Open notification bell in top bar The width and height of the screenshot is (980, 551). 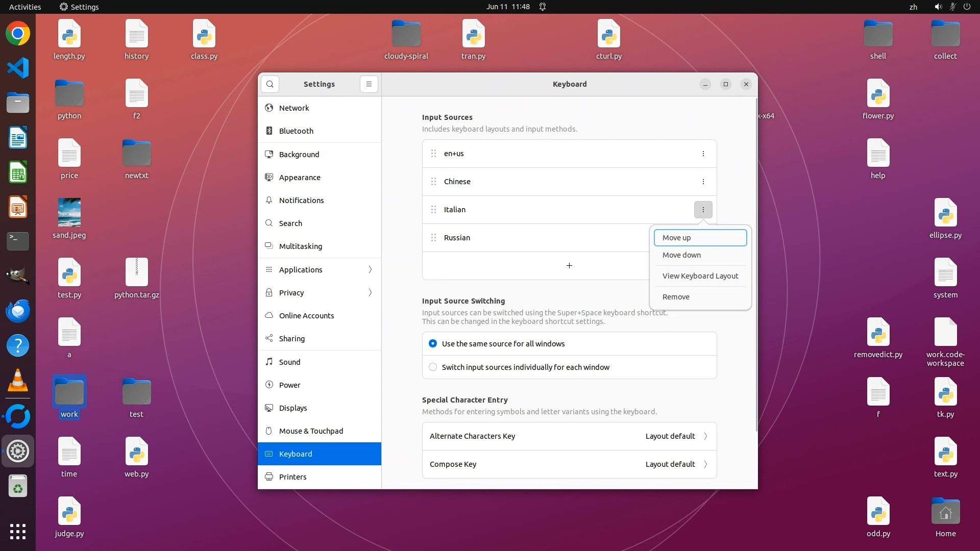click(543, 7)
